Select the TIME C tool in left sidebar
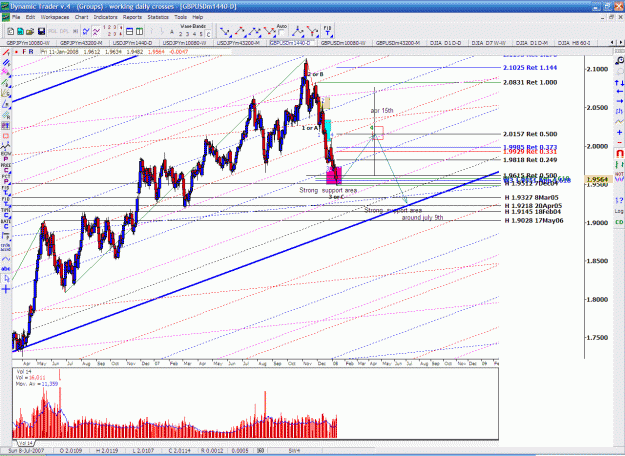This screenshot has width=625, height=456. tap(6, 212)
